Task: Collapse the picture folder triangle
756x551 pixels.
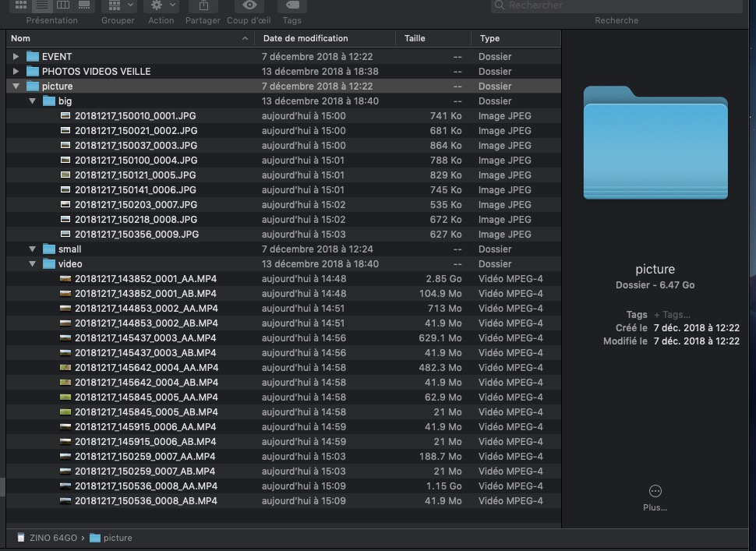Action: [x=16, y=87]
